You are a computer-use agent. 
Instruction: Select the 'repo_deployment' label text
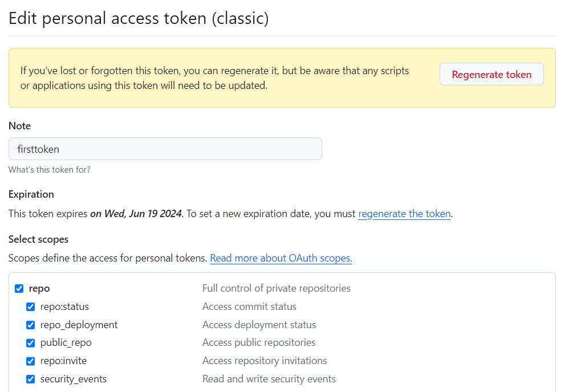click(79, 325)
